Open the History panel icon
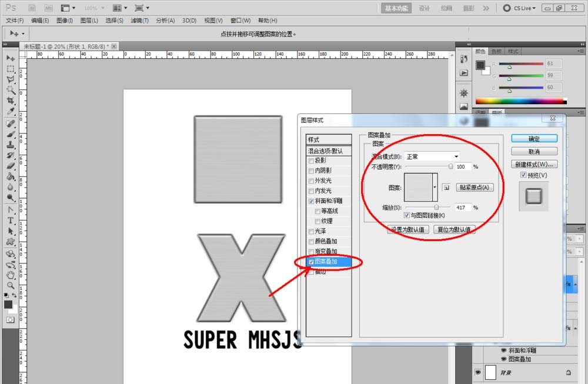This screenshot has width=588, height=384. (x=464, y=59)
